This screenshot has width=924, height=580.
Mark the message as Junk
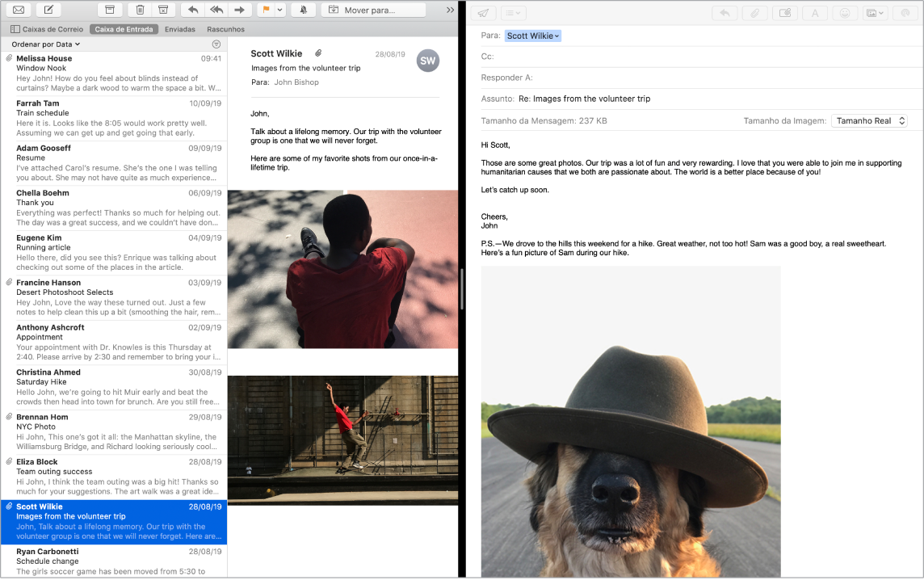point(165,11)
